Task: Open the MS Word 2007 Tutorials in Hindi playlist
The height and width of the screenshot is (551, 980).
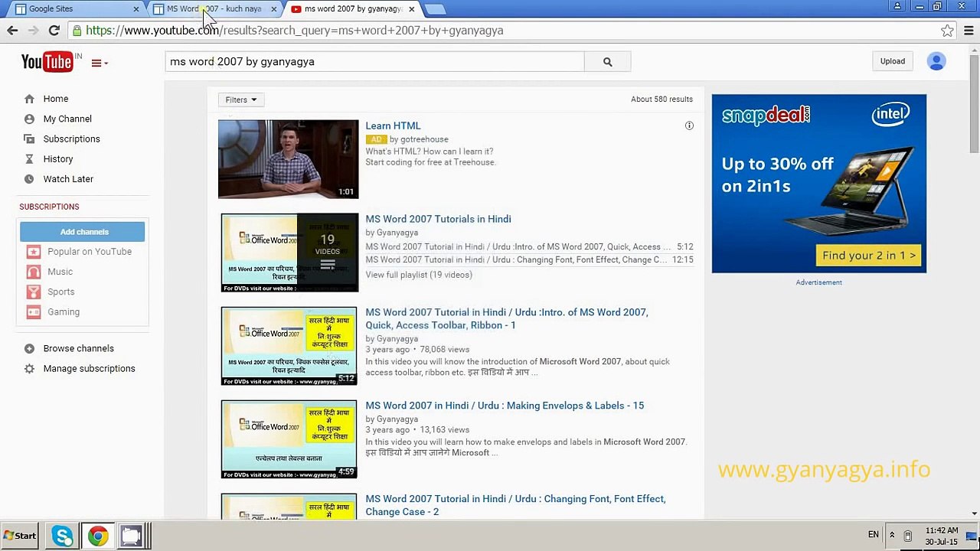Action: (x=438, y=219)
